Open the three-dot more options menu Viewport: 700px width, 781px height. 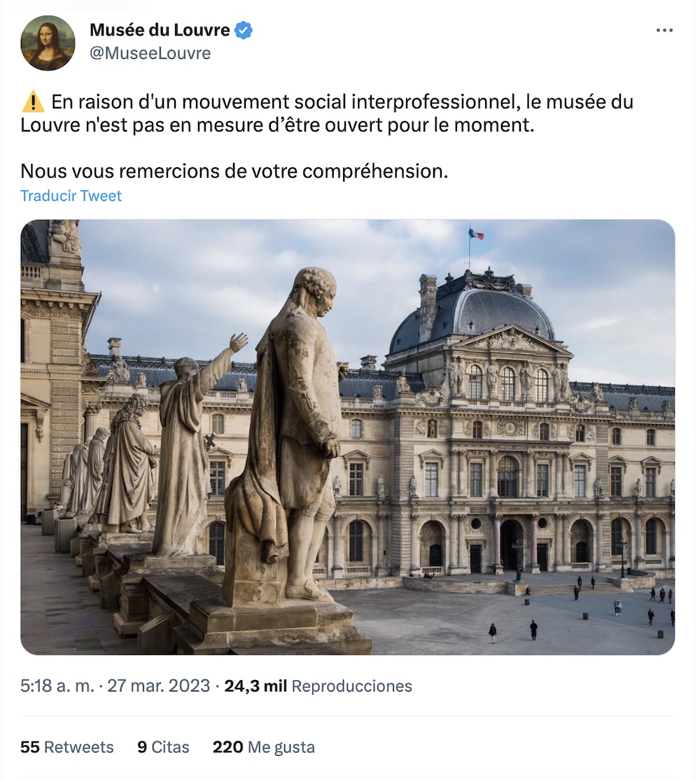pyautogui.click(x=664, y=30)
